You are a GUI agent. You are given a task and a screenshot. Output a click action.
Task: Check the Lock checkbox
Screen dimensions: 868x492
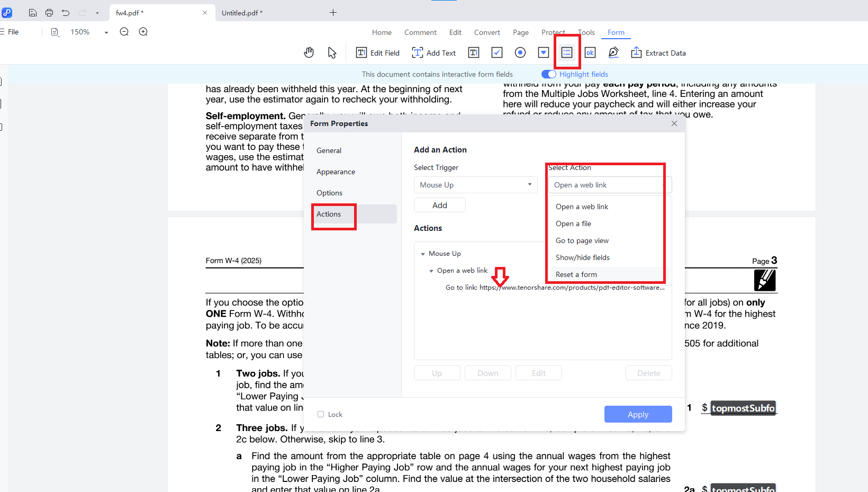(321, 414)
